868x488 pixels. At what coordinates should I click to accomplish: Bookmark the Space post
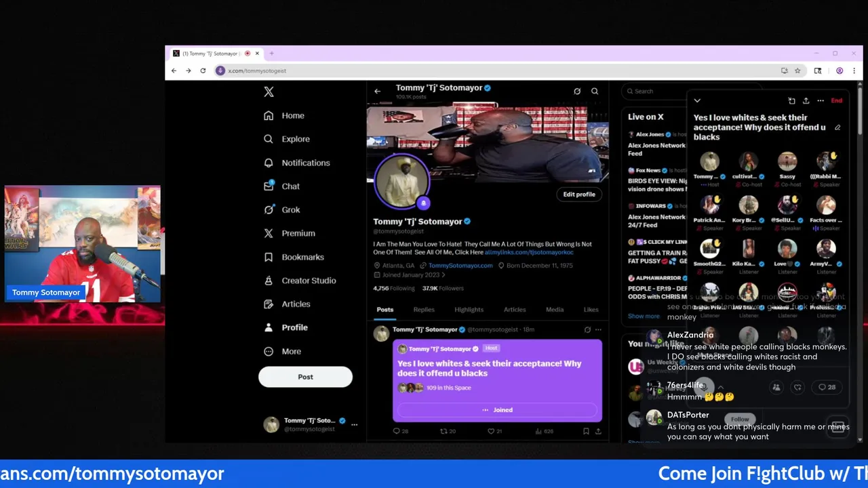pyautogui.click(x=586, y=431)
